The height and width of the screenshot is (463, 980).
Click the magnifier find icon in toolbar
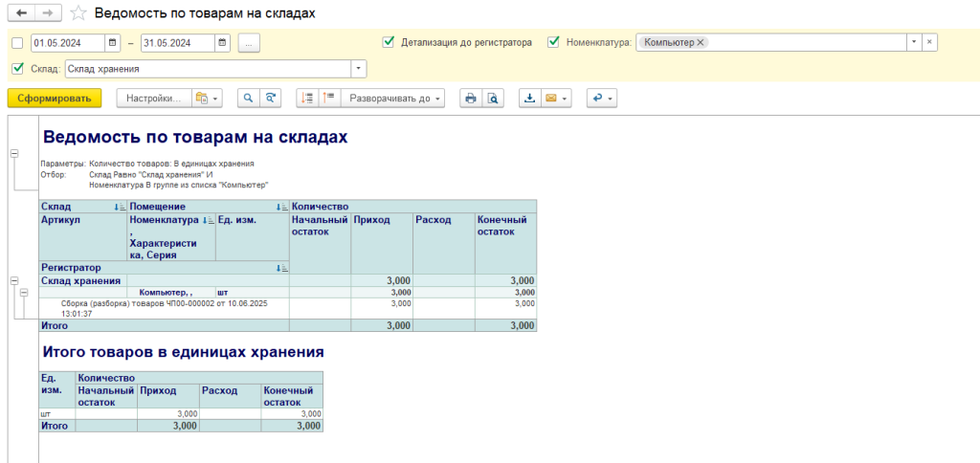[248, 98]
